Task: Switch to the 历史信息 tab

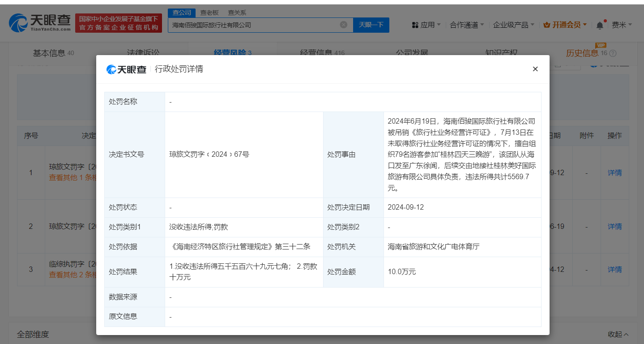Action: tap(582, 53)
